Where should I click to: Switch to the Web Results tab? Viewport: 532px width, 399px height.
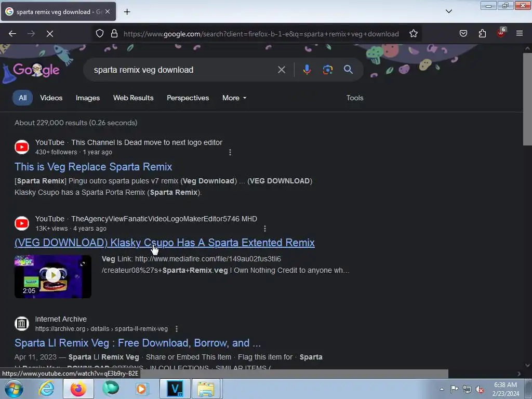click(x=134, y=98)
